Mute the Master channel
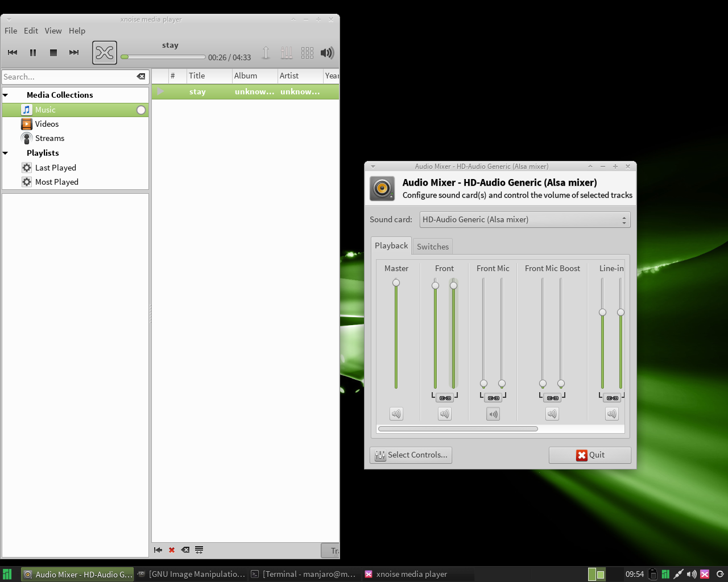Image resolution: width=728 pixels, height=582 pixels. 396,414
